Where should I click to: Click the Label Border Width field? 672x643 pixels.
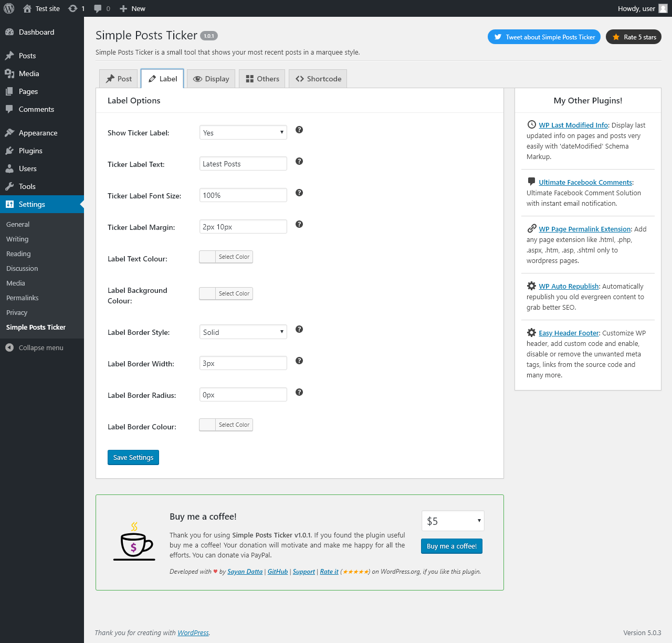click(x=243, y=363)
